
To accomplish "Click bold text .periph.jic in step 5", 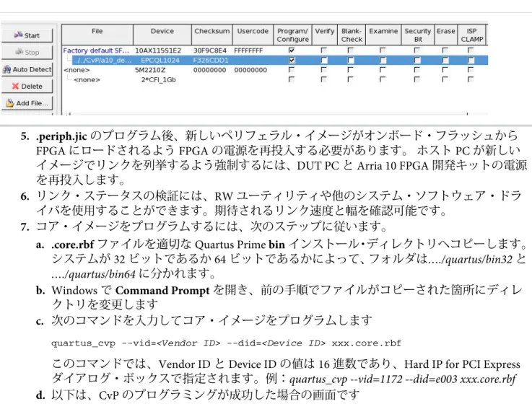I will [61, 136].
